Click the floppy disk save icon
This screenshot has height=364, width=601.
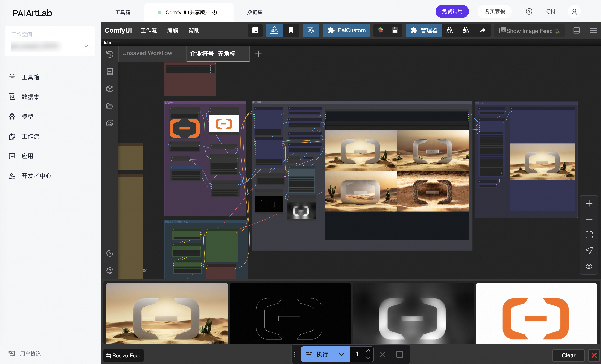395,30
